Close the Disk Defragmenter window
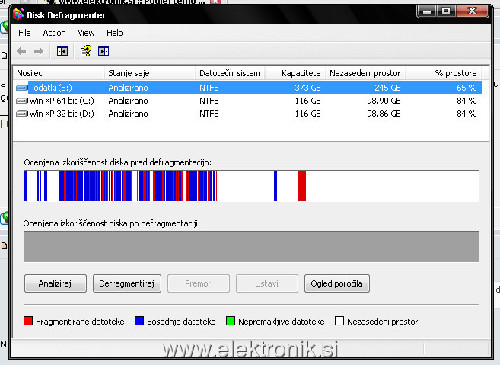 tap(472, 12)
